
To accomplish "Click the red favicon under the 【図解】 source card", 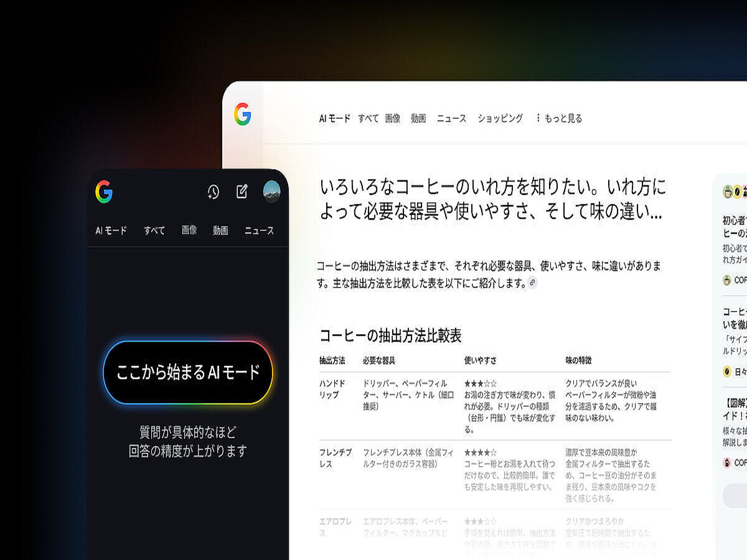I will coord(726,462).
